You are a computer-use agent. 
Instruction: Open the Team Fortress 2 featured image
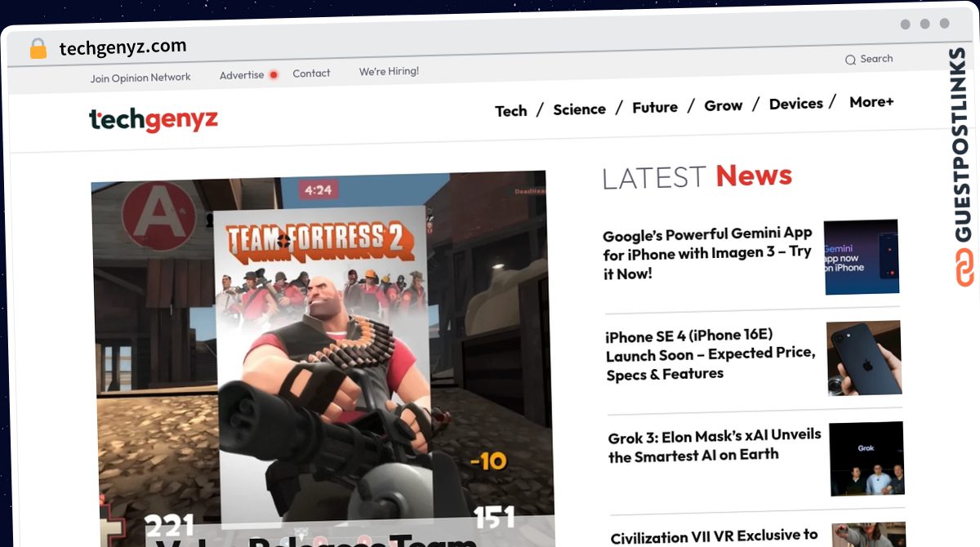[x=323, y=359]
